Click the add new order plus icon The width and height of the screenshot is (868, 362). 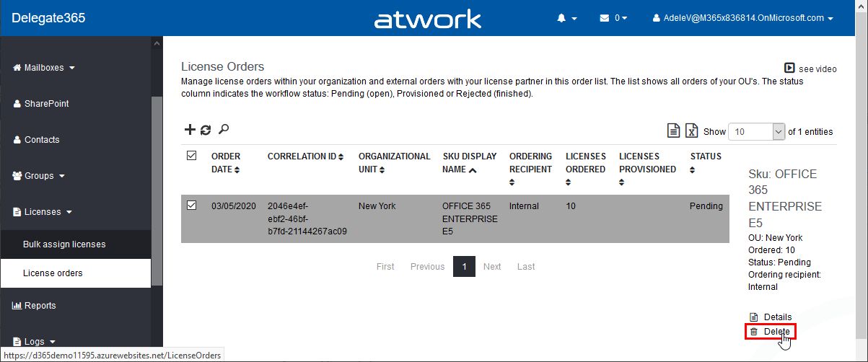(x=190, y=130)
